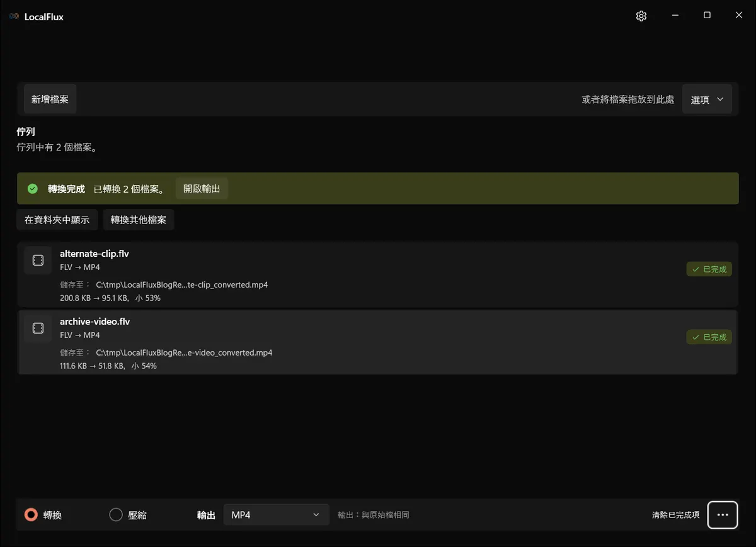
Task: Expand the 選項 dropdown
Action: tap(707, 99)
